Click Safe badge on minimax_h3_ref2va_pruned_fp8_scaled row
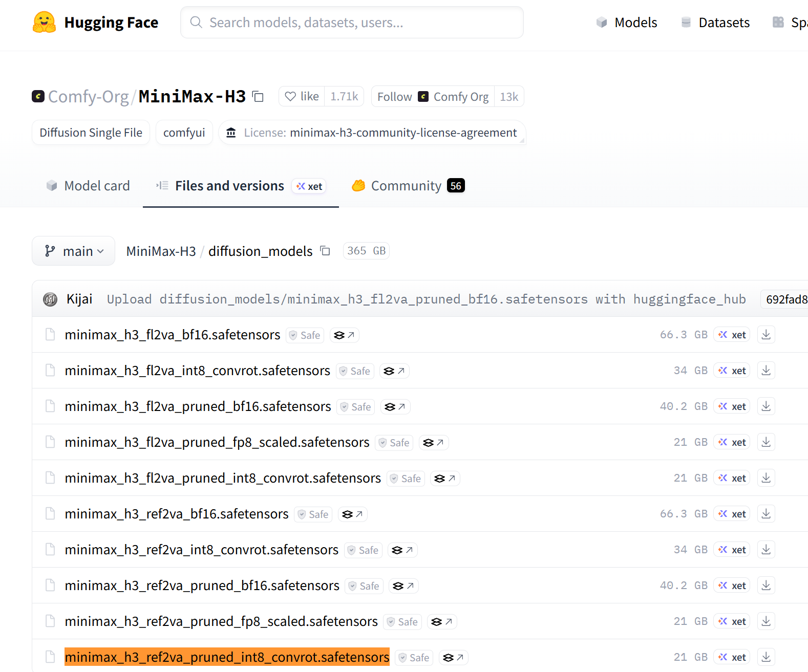This screenshot has height=672, width=808. 402,622
